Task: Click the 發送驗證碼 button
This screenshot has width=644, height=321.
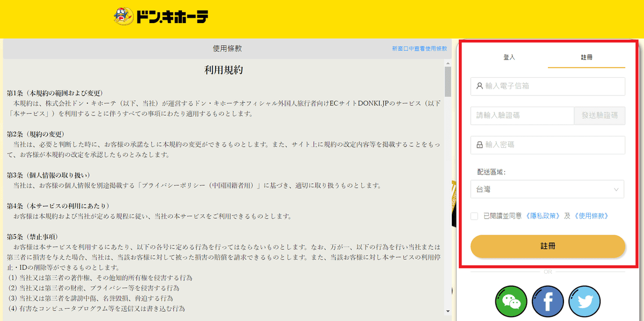Action: 599,115
